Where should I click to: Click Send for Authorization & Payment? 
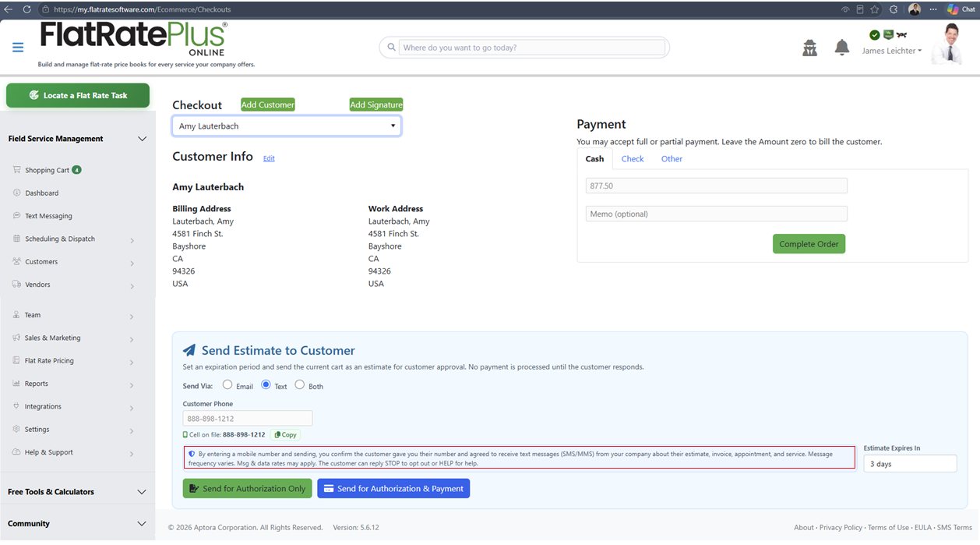(x=393, y=489)
